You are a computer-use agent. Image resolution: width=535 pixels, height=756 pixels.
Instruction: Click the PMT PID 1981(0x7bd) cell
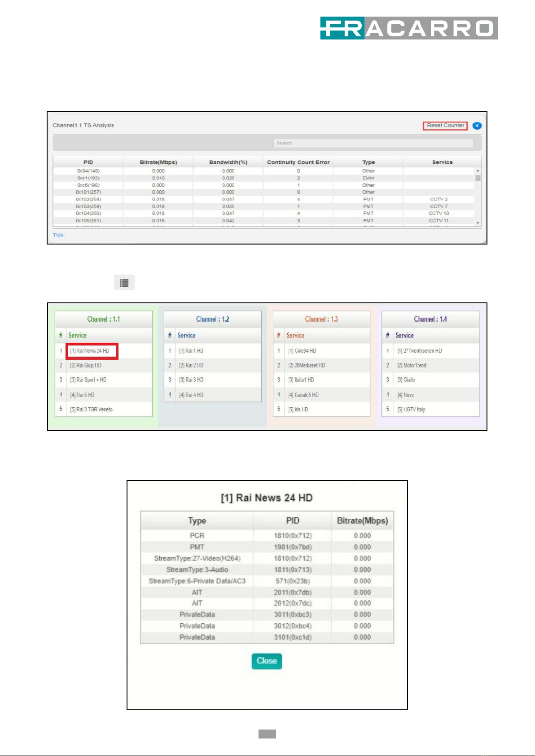pos(293,547)
